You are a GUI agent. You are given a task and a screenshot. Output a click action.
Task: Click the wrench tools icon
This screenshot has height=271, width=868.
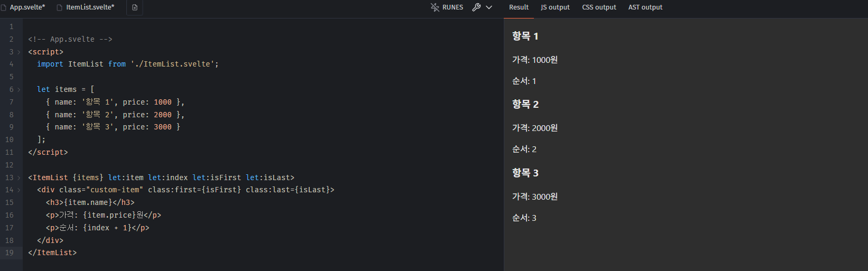476,7
